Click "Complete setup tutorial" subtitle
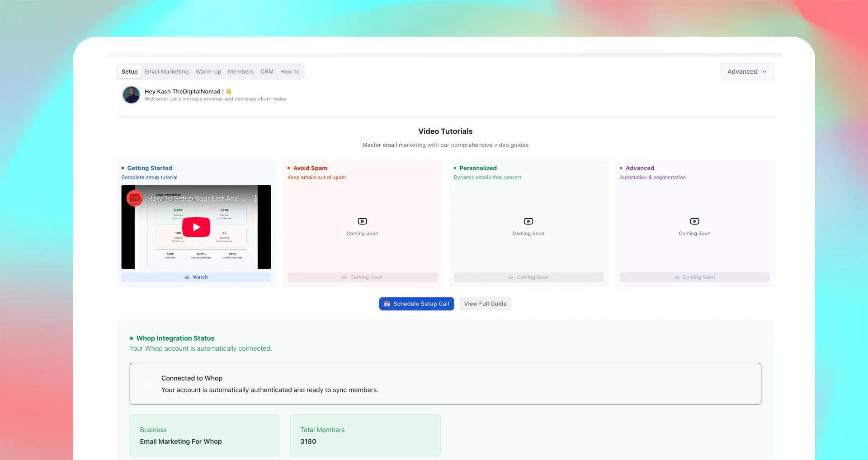Viewport: 868px width, 460px height. [x=149, y=178]
